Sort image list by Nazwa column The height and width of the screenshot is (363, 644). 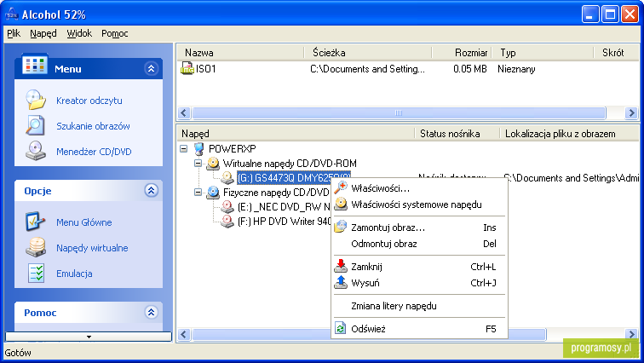click(x=241, y=53)
